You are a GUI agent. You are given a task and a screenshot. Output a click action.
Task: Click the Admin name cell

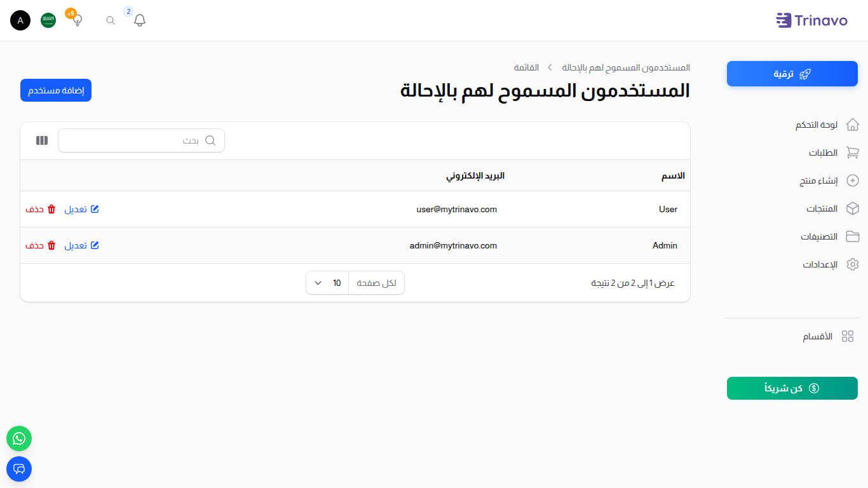pos(665,245)
